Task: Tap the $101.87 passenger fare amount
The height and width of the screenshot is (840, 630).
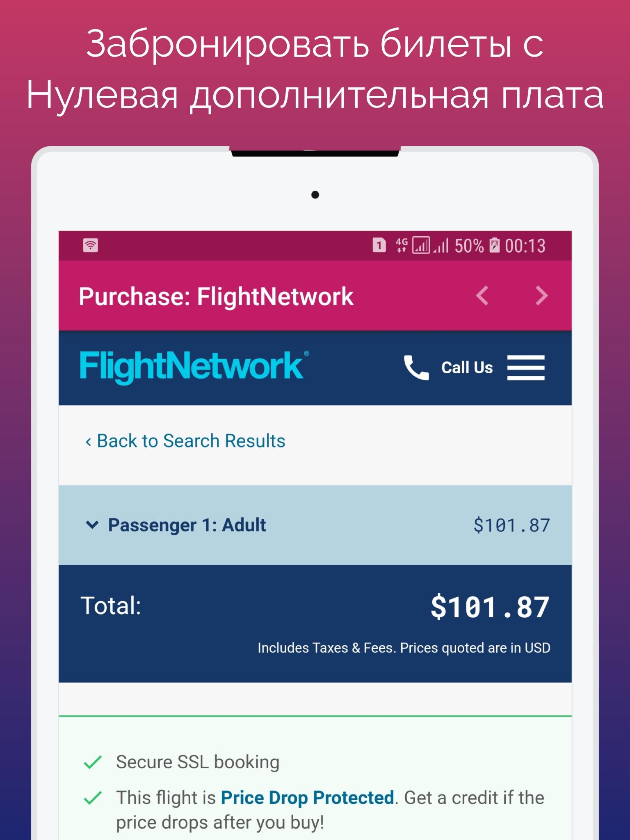Action: [511, 525]
